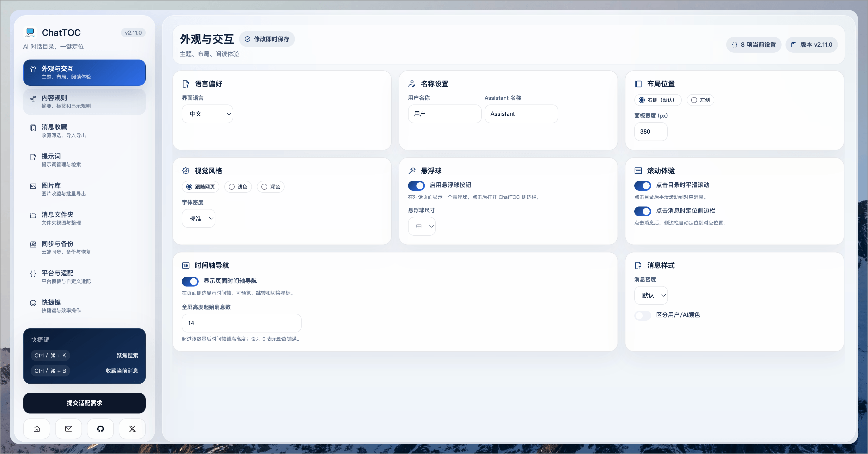The width and height of the screenshot is (868, 454).
Task: Click the sidebar v2.11.0 version badge
Action: click(133, 33)
